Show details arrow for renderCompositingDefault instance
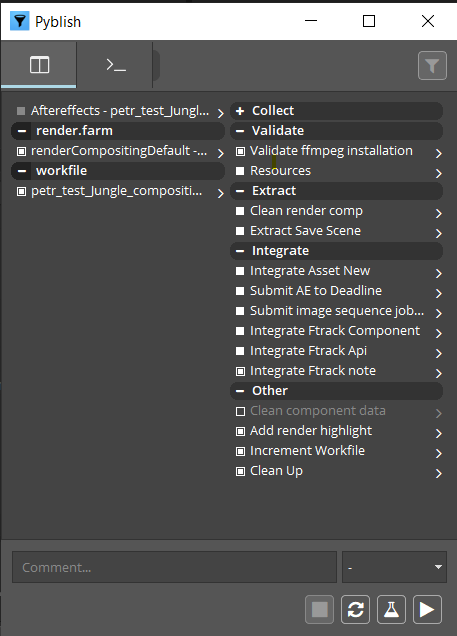The height and width of the screenshot is (636, 457). click(x=220, y=153)
